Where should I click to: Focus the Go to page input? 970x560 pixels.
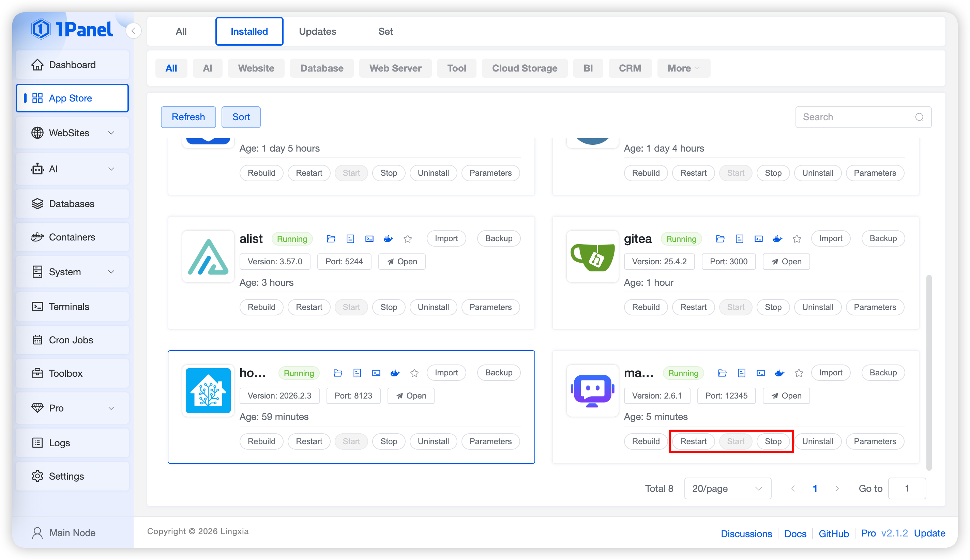tap(907, 488)
